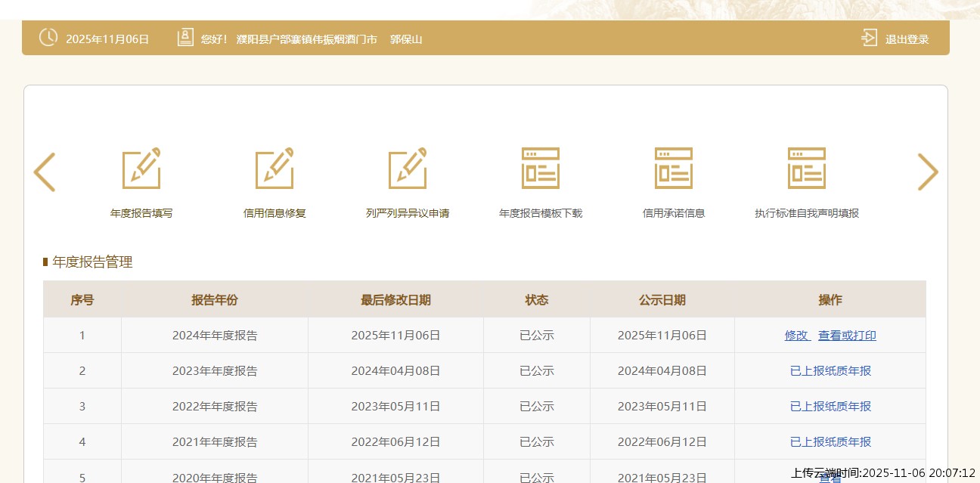
Task: Click 已上报纸质年报 for 2021 report
Action: [x=830, y=442]
